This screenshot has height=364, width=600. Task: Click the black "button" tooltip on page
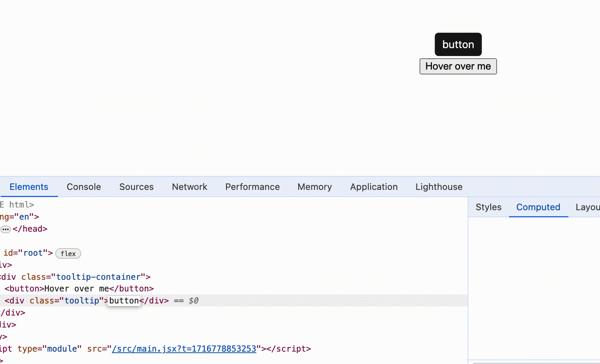coord(458,44)
